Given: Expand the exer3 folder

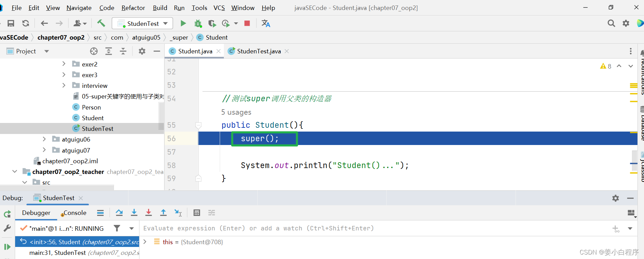Looking at the screenshot, I should tap(64, 74).
